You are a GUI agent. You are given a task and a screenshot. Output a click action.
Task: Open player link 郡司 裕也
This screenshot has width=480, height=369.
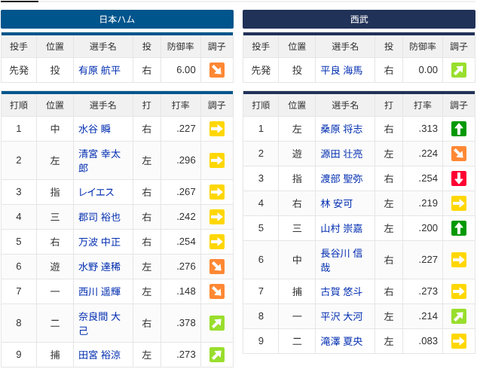[x=99, y=217]
